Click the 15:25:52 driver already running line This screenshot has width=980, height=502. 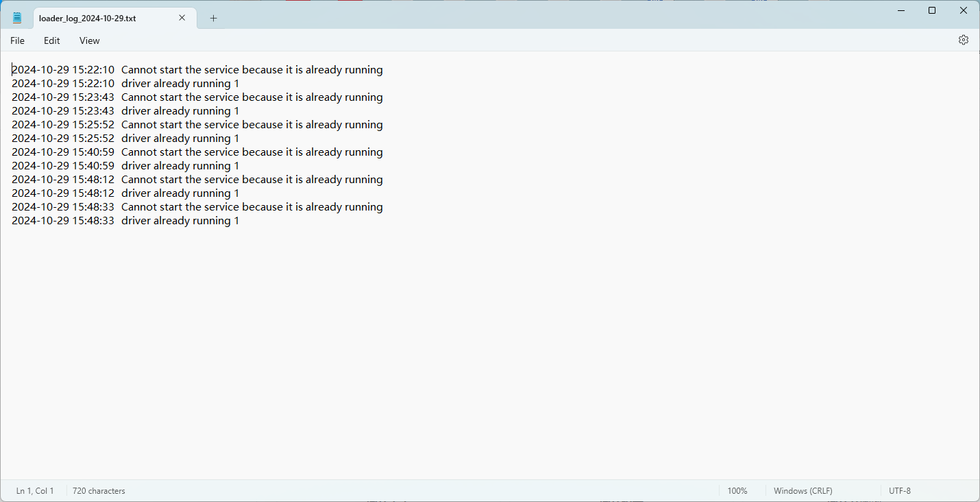(x=125, y=139)
